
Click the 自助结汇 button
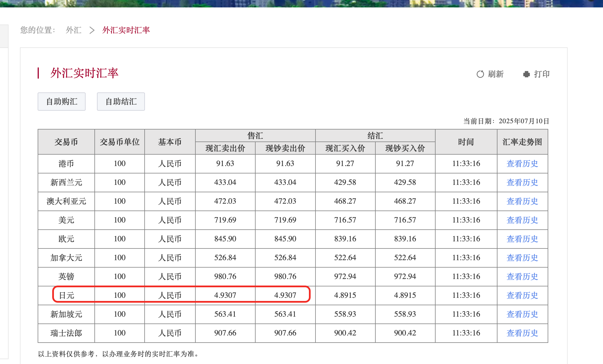[121, 102]
